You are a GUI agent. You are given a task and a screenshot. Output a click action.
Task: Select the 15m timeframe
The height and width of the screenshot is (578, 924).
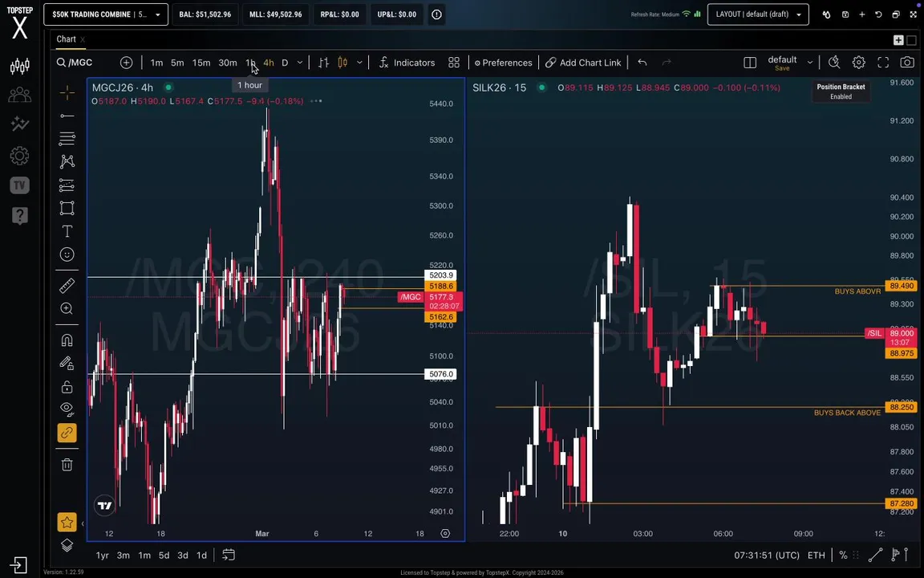click(201, 63)
